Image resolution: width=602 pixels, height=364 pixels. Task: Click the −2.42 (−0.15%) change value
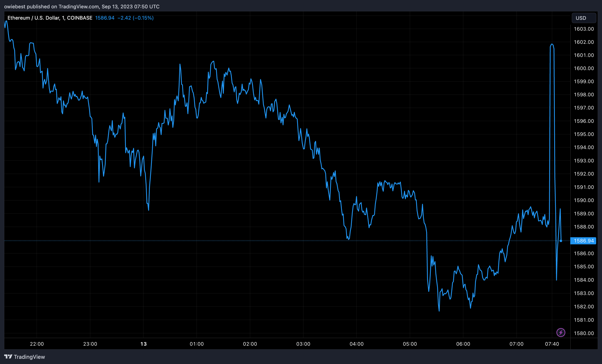(136, 18)
